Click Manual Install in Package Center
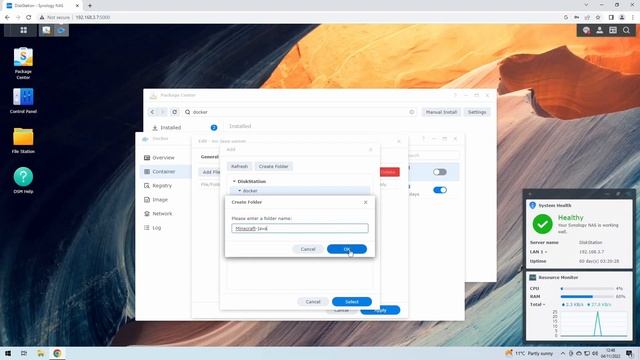This screenshot has width=640, height=360. (x=441, y=112)
